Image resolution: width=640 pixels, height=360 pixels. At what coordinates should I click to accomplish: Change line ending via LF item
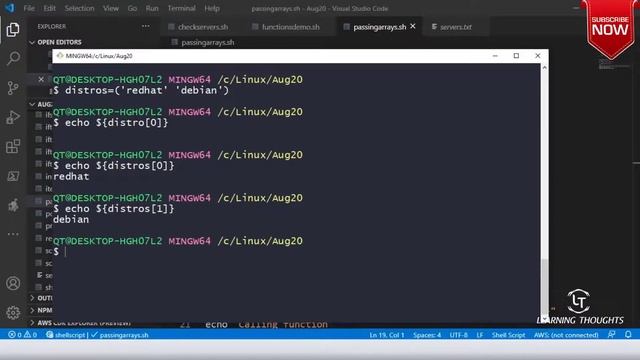pyautogui.click(x=480, y=335)
